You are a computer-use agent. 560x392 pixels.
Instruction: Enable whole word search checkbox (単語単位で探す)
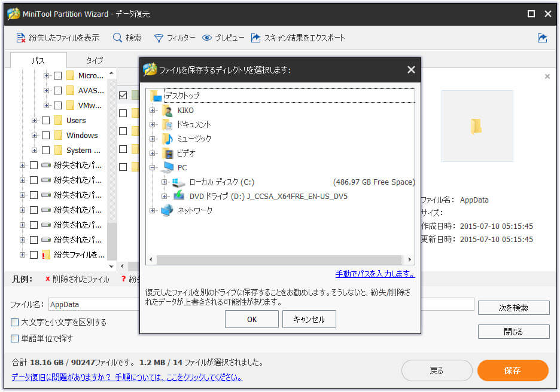[14, 338]
